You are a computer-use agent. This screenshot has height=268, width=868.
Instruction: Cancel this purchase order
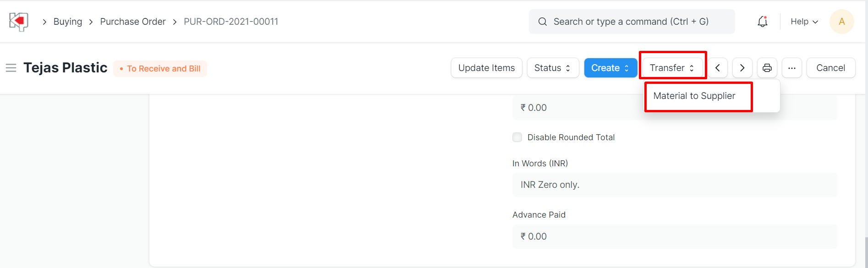tap(830, 68)
